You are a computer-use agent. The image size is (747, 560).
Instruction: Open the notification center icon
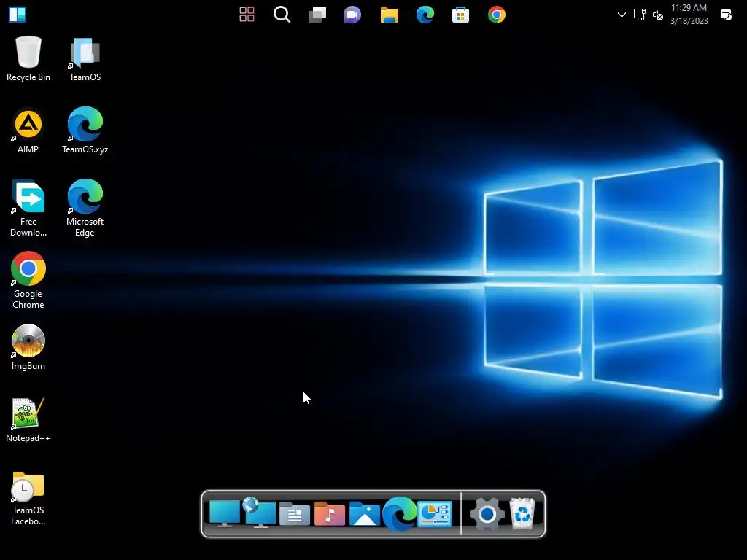[x=726, y=15]
